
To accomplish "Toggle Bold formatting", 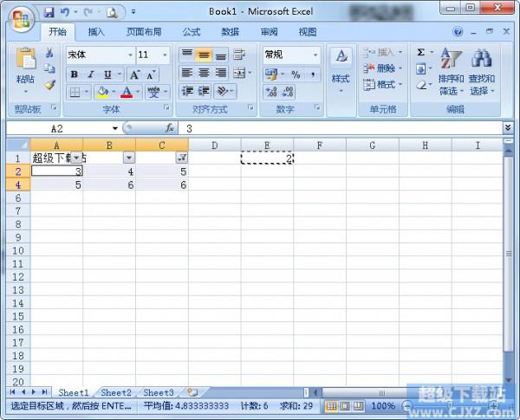I will coord(75,74).
